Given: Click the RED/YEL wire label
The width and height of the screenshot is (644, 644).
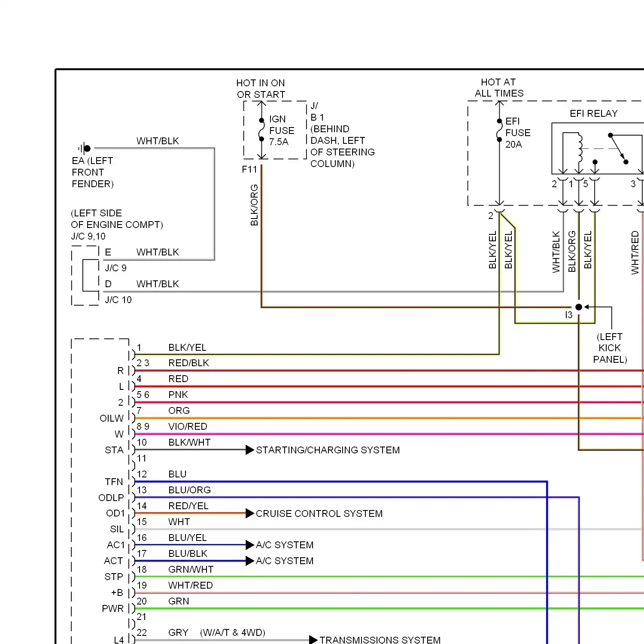Looking at the screenshot, I should tap(188, 506).
